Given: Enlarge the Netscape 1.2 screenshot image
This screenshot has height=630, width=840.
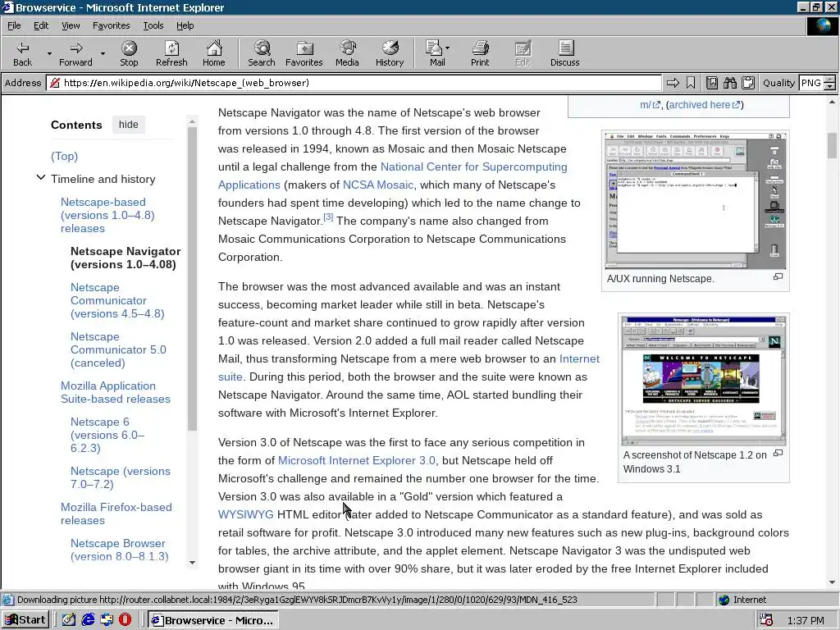Looking at the screenshot, I should [778, 453].
